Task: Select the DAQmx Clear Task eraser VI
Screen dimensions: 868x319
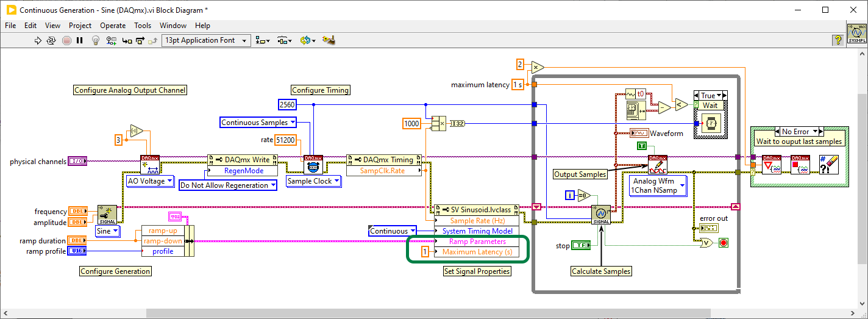Action: tap(829, 164)
